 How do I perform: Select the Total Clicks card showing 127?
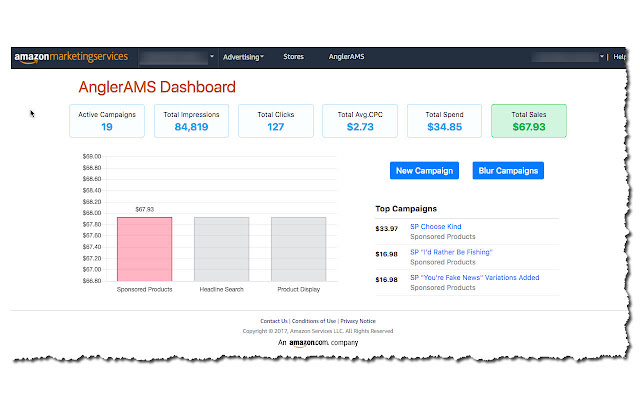(276, 121)
